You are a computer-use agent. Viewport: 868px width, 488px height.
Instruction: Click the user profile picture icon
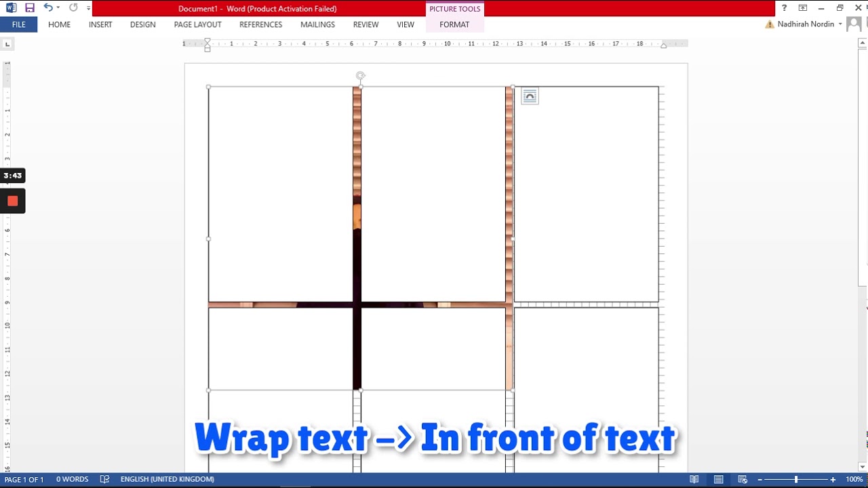pos(854,24)
